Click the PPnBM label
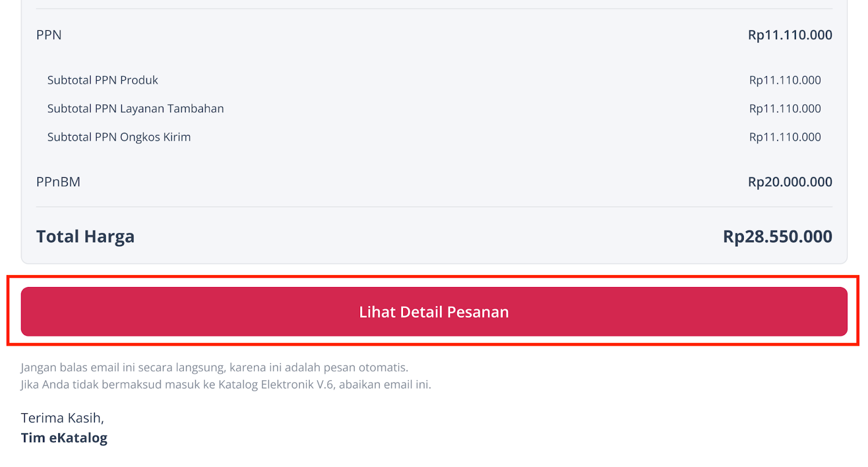Viewport: 868px width, 467px height. pyautogui.click(x=58, y=182)
